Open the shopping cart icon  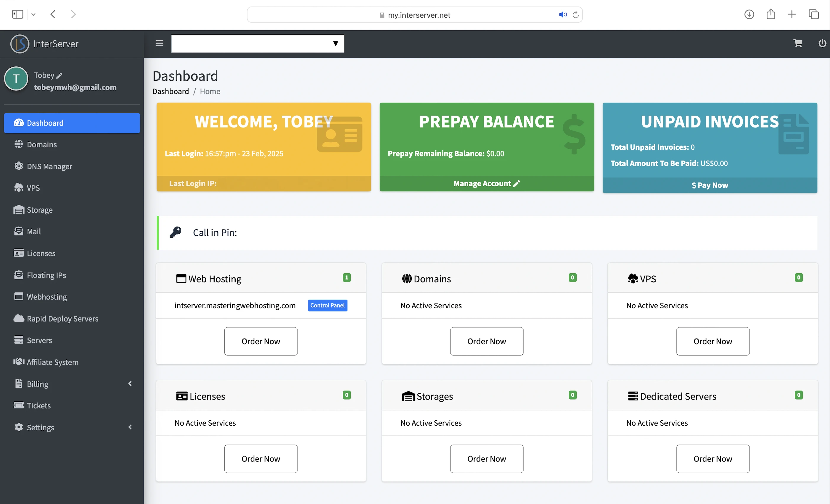coord(798,43)
